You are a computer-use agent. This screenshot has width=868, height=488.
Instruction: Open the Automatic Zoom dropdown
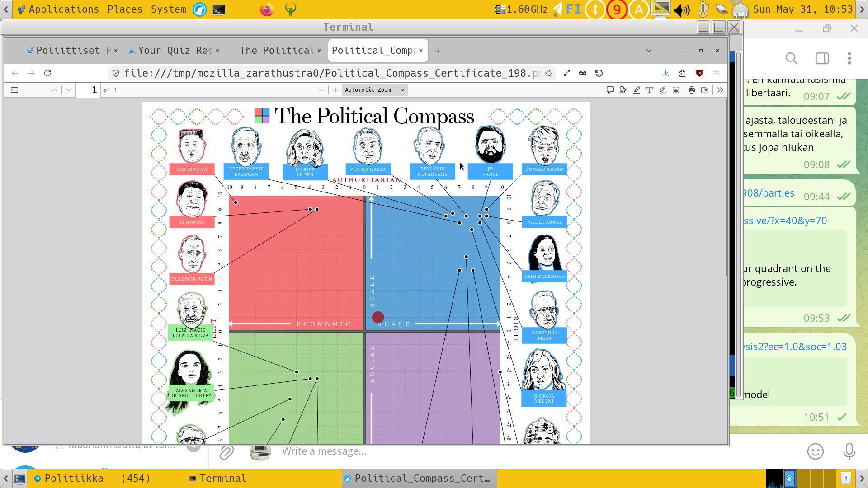pos(375,90)
